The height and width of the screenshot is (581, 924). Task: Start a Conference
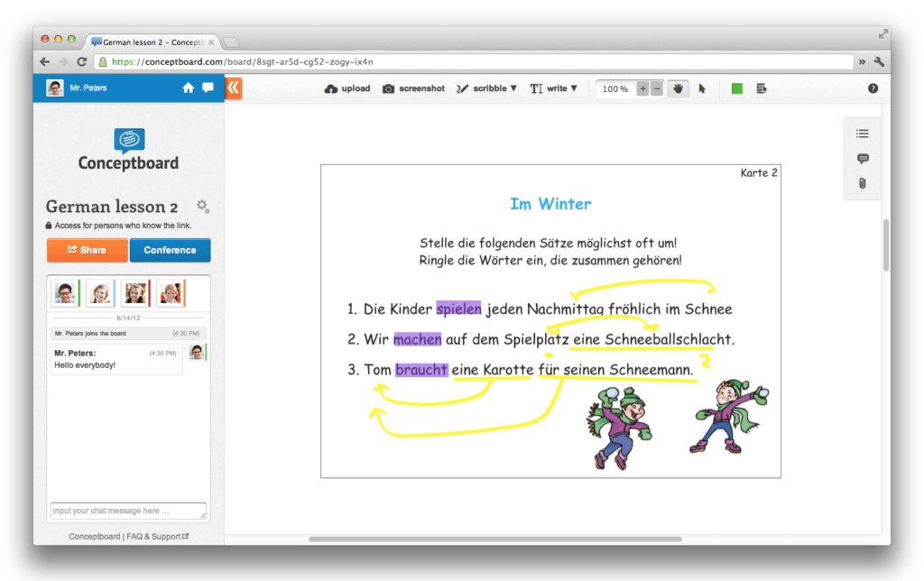click(170, 250)
